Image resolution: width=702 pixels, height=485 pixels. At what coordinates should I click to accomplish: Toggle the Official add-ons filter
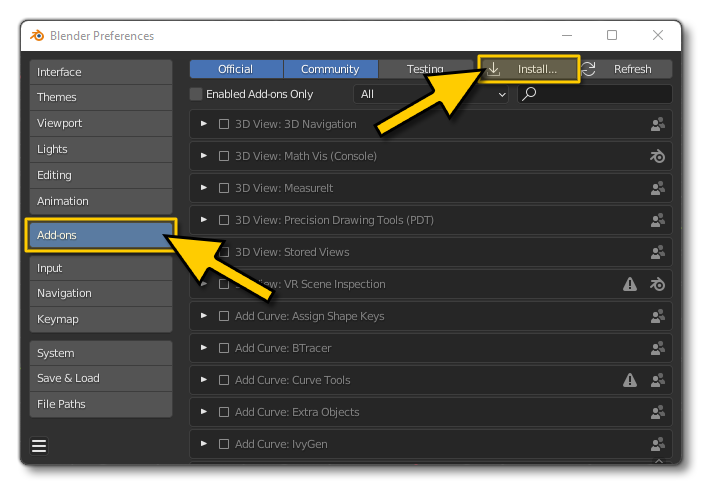point(236,69)
